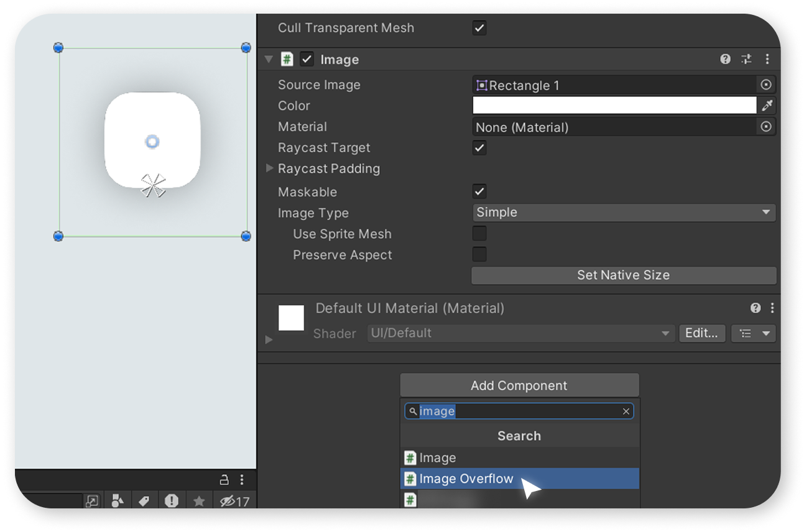Open the material list options dropdown
Image resolution: width=804 pixels, height=532 pixels.
click(754, 333)
